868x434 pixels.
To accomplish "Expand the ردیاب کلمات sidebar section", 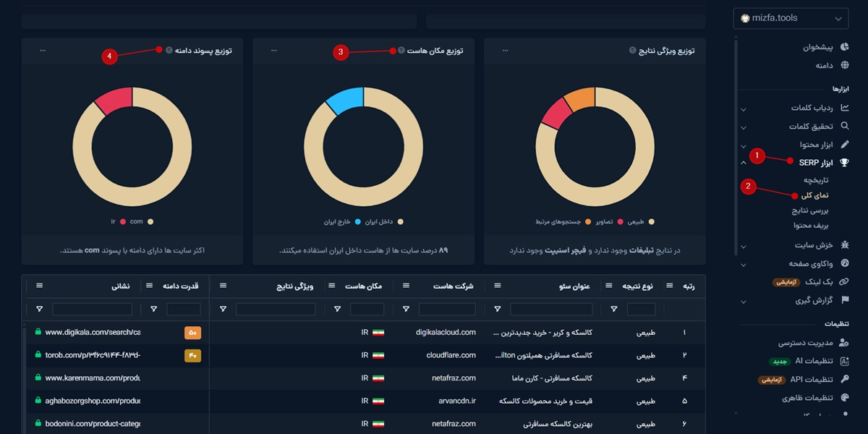I will [743, 109].
